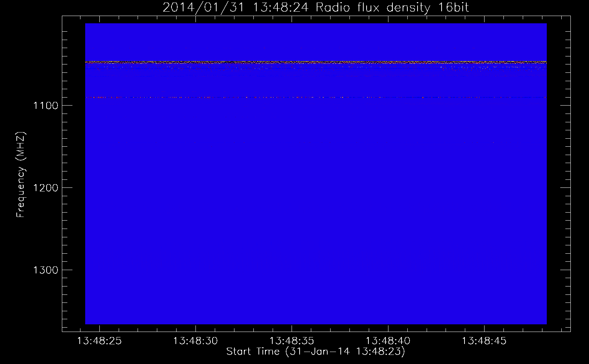Screen dimensions: 589x364
Task: Click the "Frequency (MHZ)" vertical axis label
Action: point(21,175)
